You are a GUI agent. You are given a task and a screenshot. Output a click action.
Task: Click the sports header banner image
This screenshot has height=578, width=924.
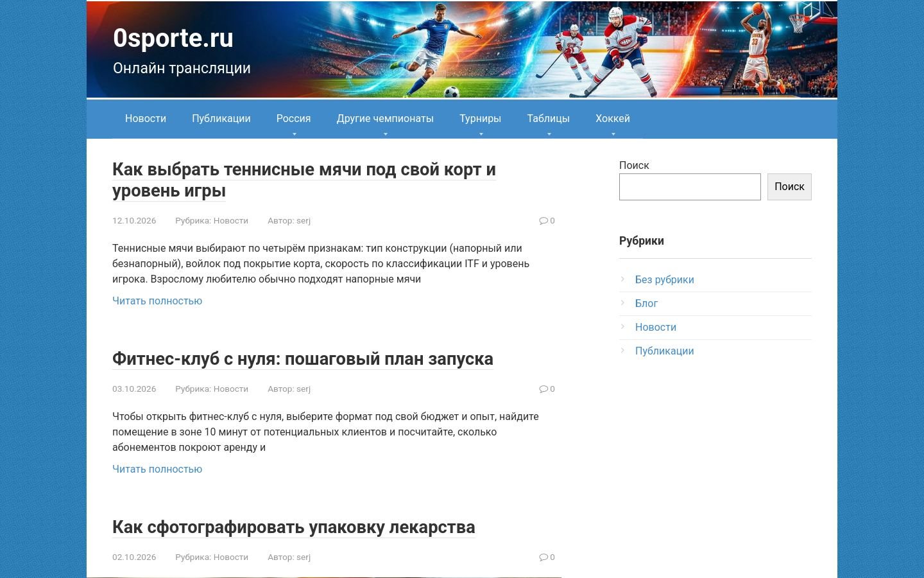click(x=462, y=49)
